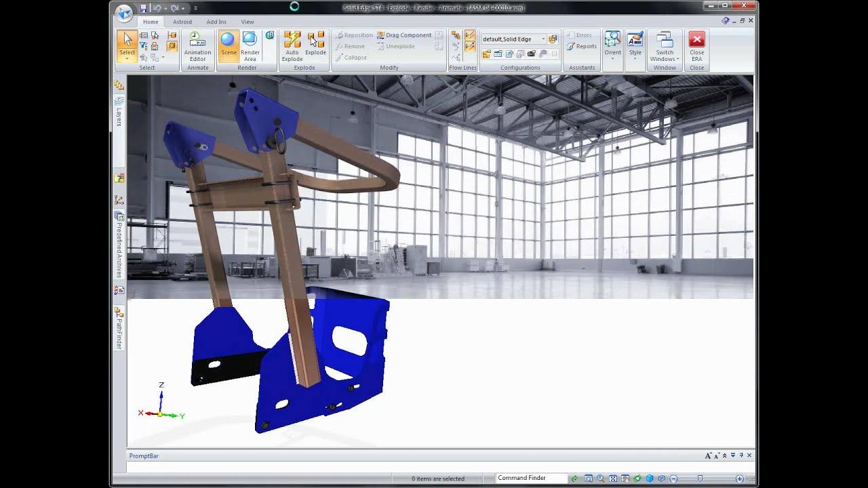Open the Add Ins ribbon tab
The width and height of the screenshot is (868, 488).
[x=216, y=22]
